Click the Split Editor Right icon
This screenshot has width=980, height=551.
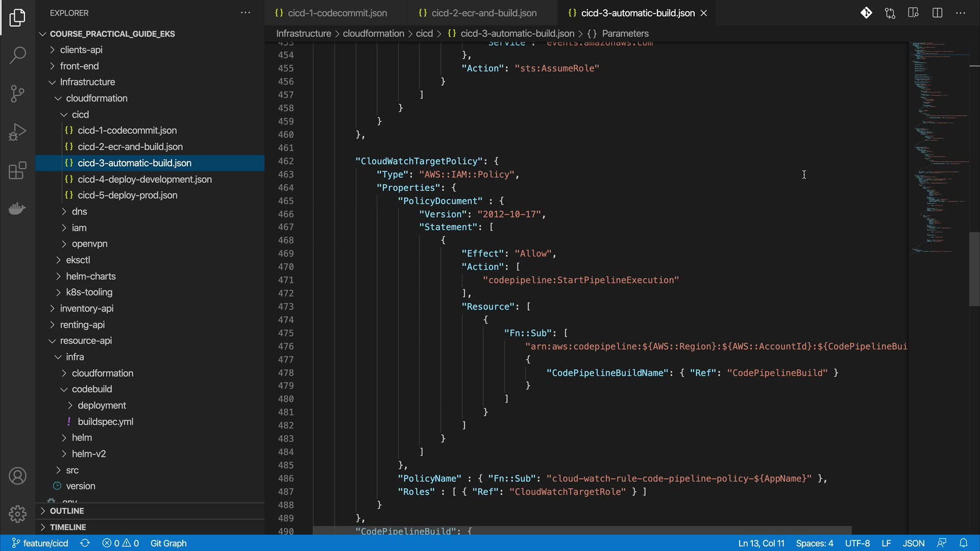[937, 13]
